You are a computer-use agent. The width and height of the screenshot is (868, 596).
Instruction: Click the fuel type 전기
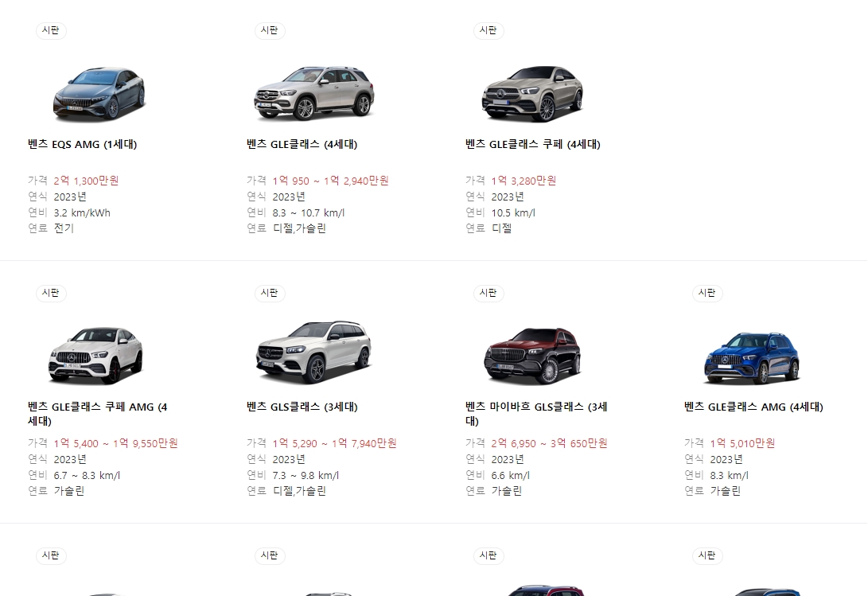pyautogui.click(x=64, y=228)
